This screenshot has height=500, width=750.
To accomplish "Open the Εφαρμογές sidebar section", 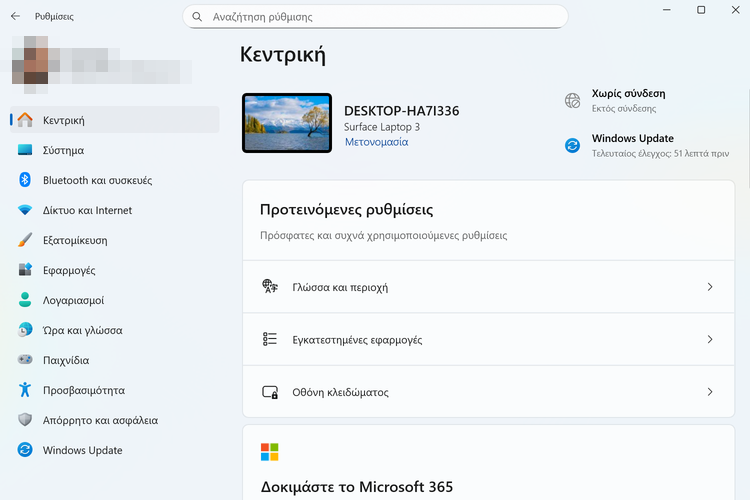I will [69, 270].
